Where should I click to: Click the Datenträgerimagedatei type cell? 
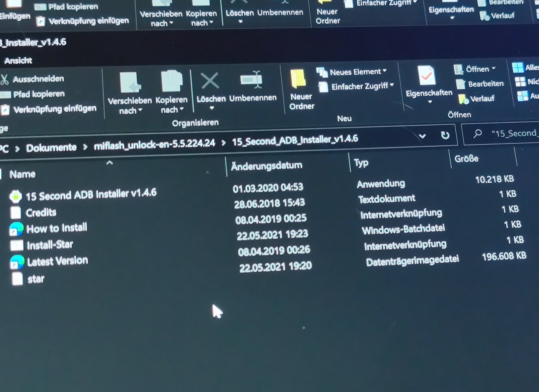pyautogui.click(x=412, y=261)
